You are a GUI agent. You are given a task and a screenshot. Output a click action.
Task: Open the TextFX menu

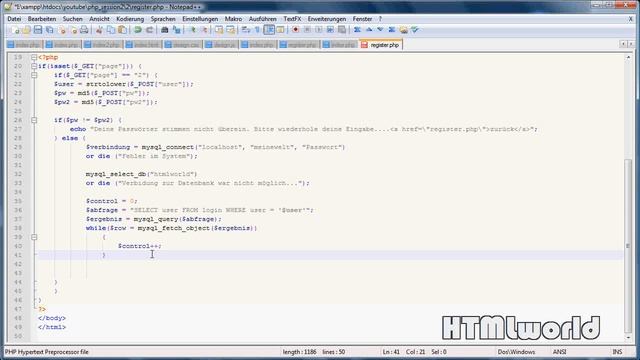[x=292, y=19]
